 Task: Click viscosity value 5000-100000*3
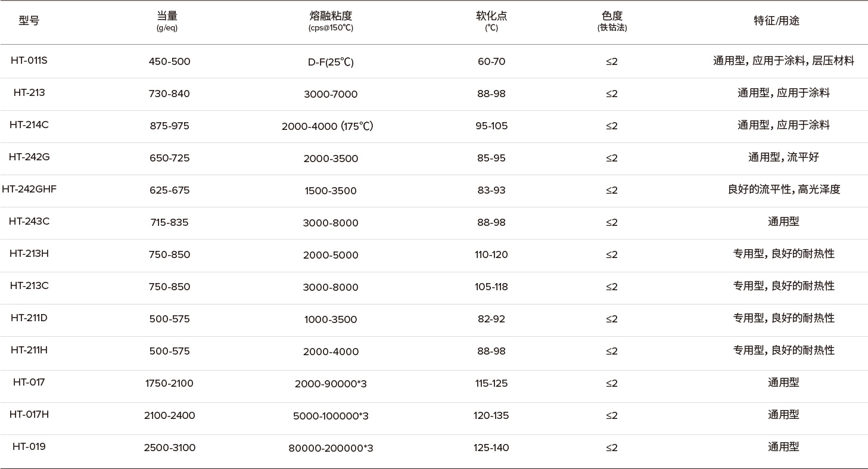click(x=331, y=416)
